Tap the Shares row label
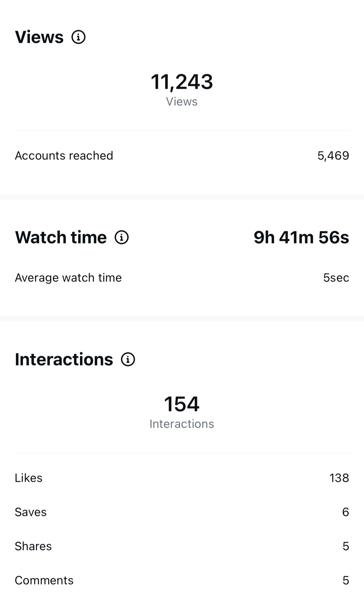This screenshot has width=364, height=606. (x=33, y=546)
